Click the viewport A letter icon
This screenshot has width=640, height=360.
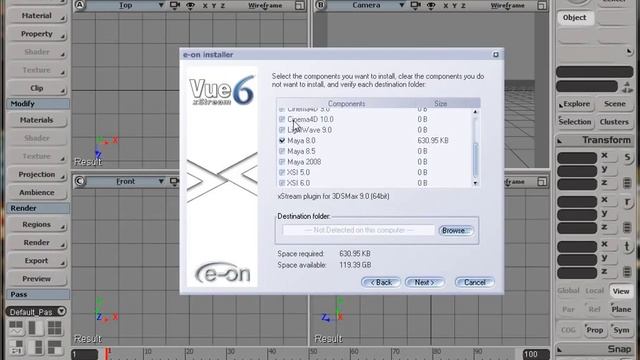point(80,5)
